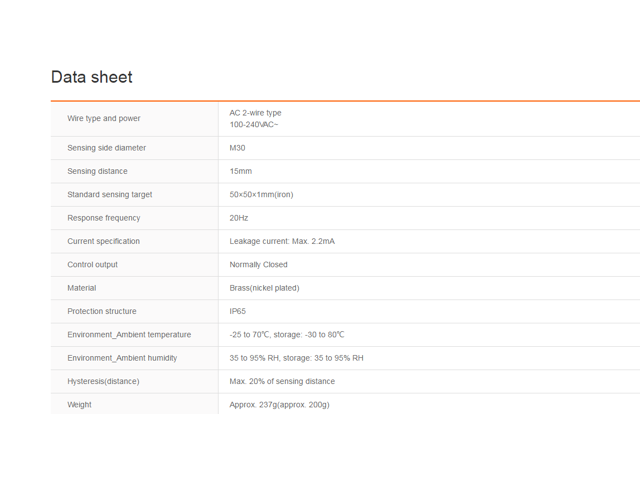
Task: Click the "IP65" protection value
Action: pos(238,311)
